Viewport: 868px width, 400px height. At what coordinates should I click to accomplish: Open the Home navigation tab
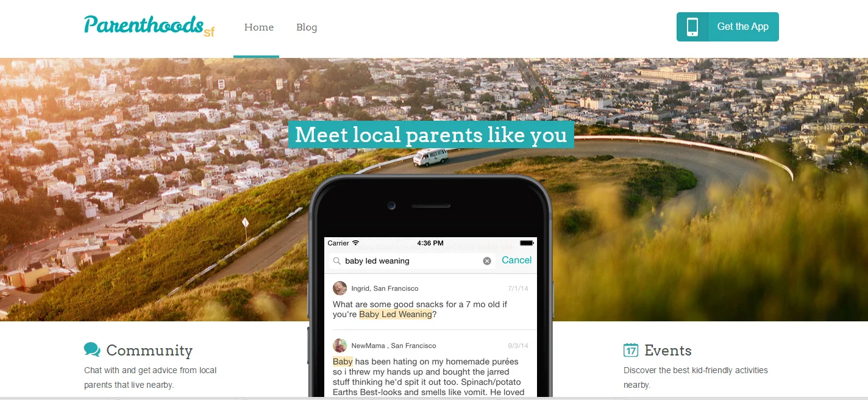[x=258, y=27]
